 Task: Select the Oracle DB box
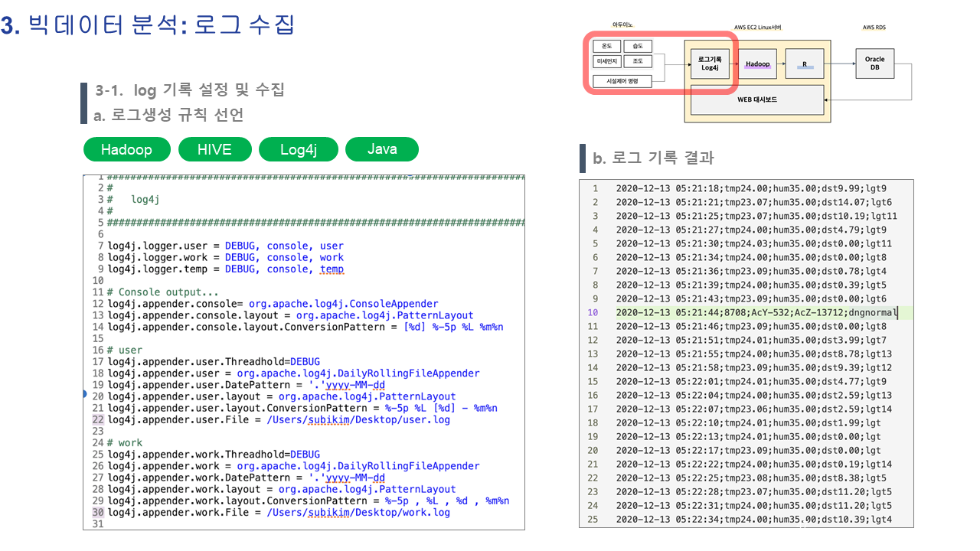pyautogui.click(x=874, y=64)
